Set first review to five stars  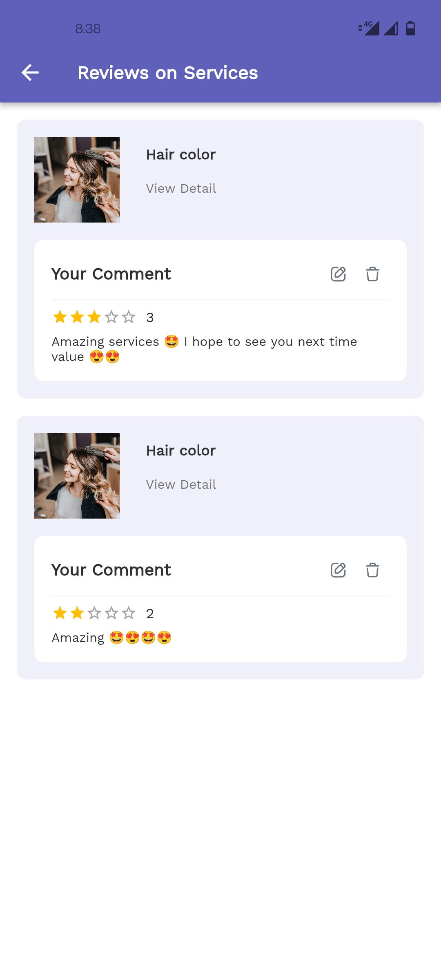[x=129, y=317]
